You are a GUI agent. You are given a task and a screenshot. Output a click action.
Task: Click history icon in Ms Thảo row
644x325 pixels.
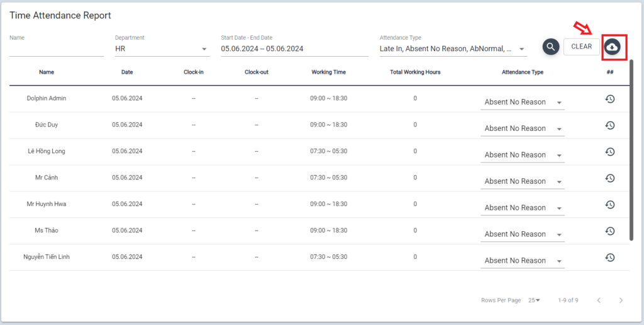coord(609,231)
